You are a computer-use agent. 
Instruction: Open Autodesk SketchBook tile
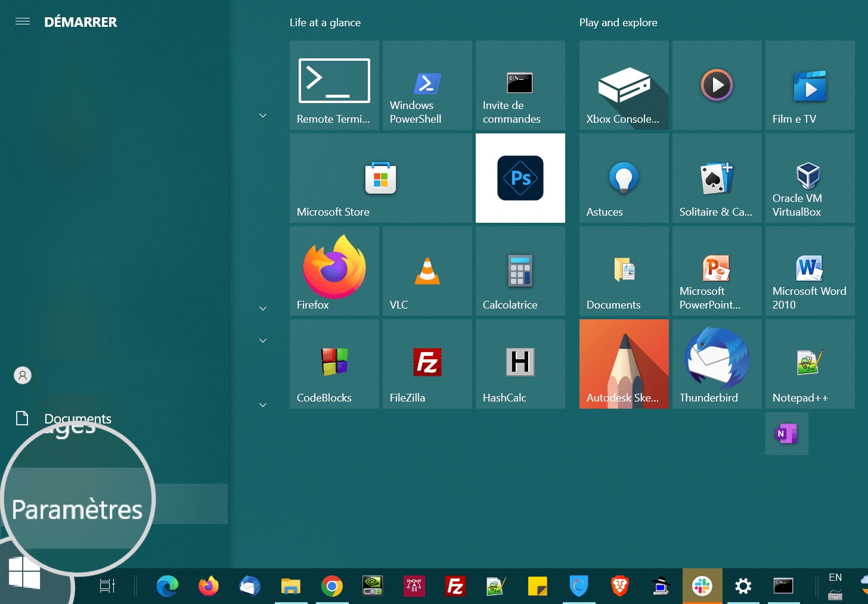[x=624, y=364]
